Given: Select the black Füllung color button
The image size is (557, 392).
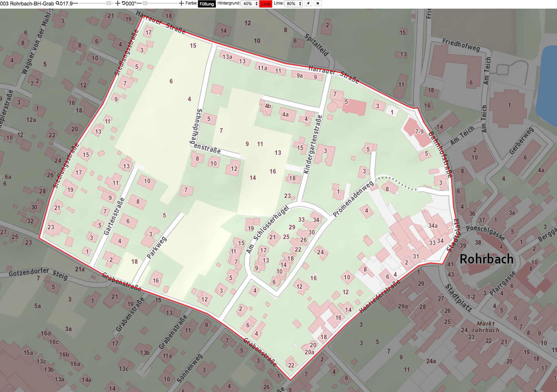Looking at the screenshot, I should point(207,4).
